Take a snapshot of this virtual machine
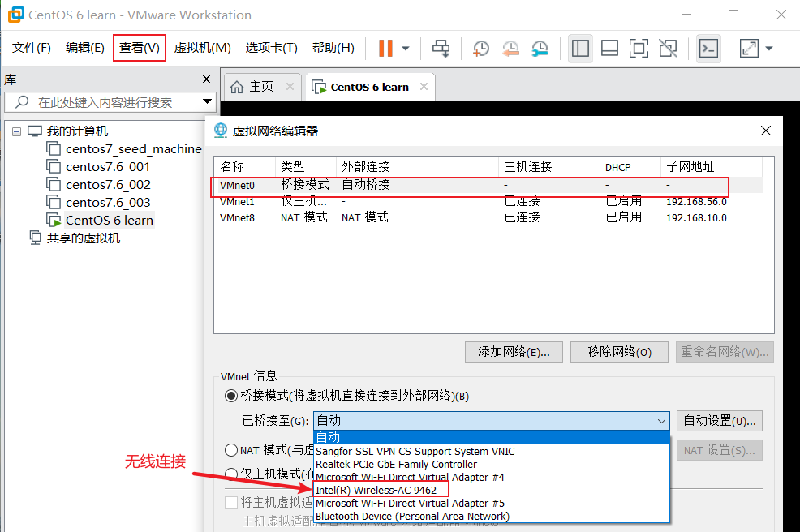Viewport: 800px width, 532px height. [x=480, y=49]
